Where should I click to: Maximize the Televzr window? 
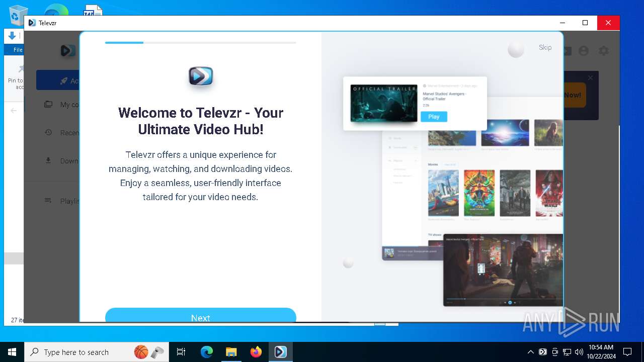point(585,23)
